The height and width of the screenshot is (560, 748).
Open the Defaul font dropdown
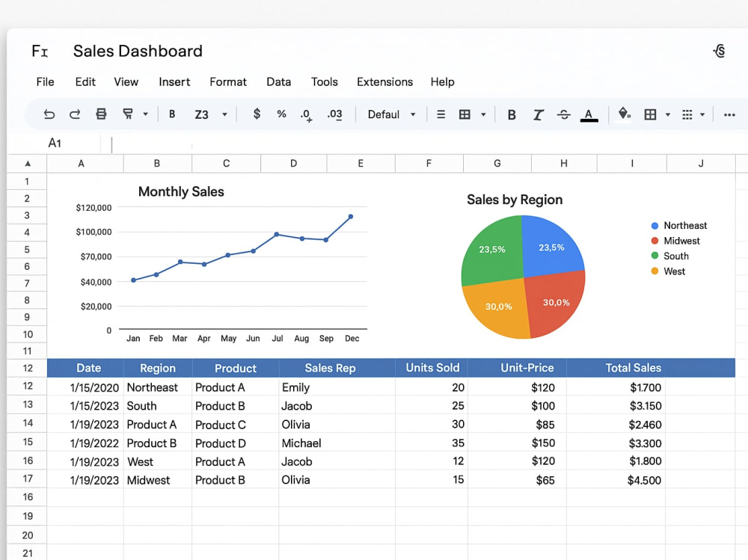coord(391,114)
